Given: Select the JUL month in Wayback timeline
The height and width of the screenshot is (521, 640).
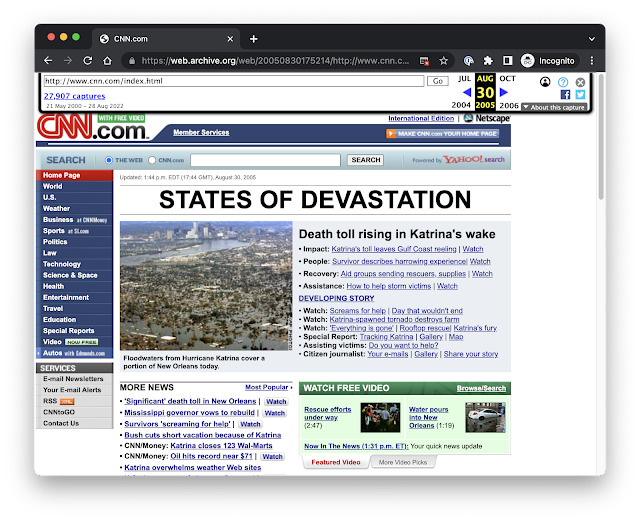Looking at the screenshot, I should coord(464,78).
